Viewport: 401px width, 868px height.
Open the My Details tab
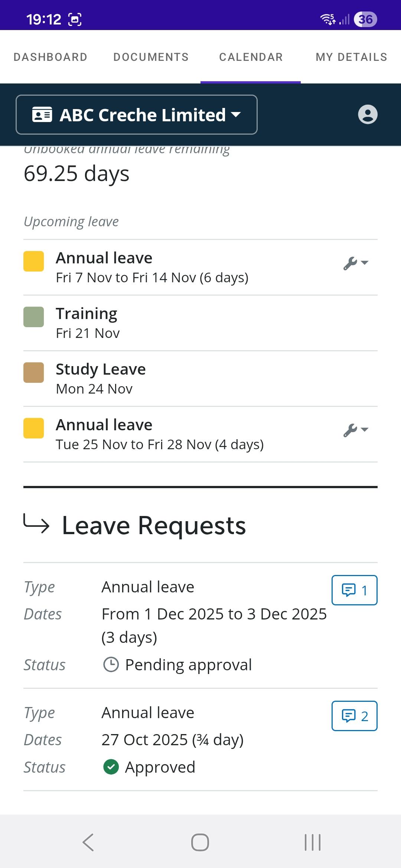(x=351, y=57)
